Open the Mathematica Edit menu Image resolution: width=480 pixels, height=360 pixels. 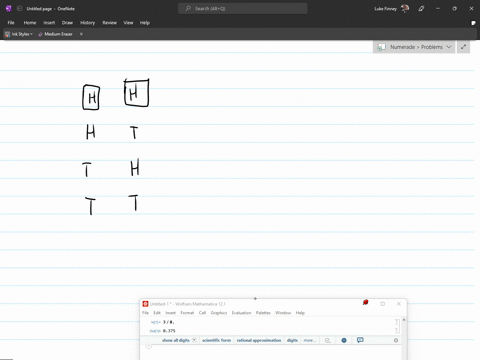coord(157,313)
